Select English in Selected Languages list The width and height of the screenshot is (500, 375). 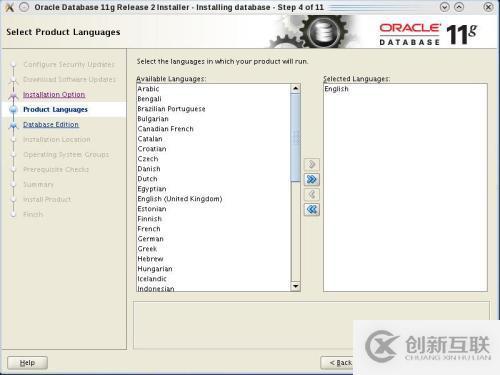[x=405, y=89]
